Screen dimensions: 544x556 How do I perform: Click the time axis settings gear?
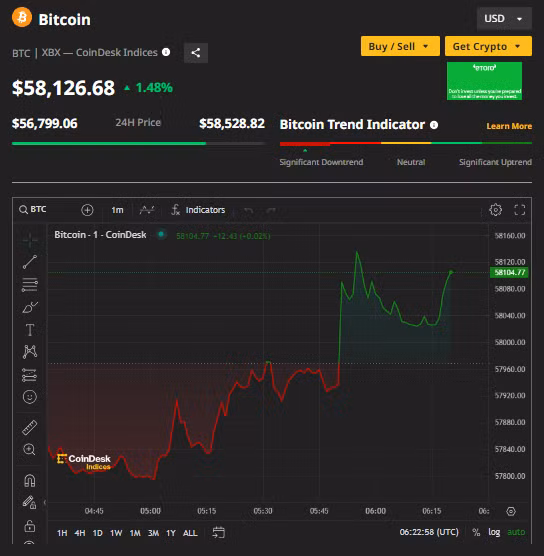pos(511,511)
